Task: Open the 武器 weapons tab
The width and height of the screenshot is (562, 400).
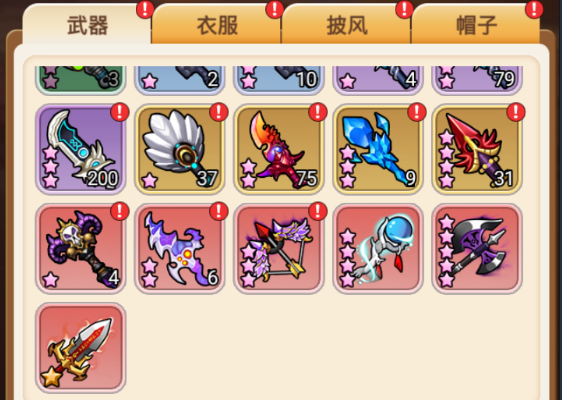Action: click(x=87, y=24)
